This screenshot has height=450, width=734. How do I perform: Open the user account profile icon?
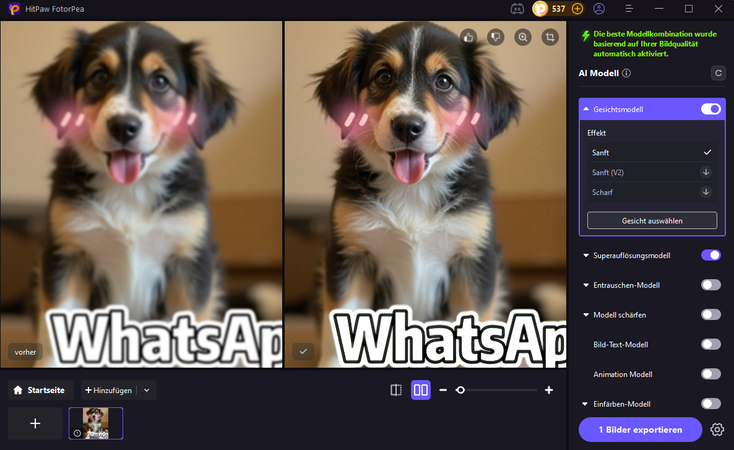[599, 9]
